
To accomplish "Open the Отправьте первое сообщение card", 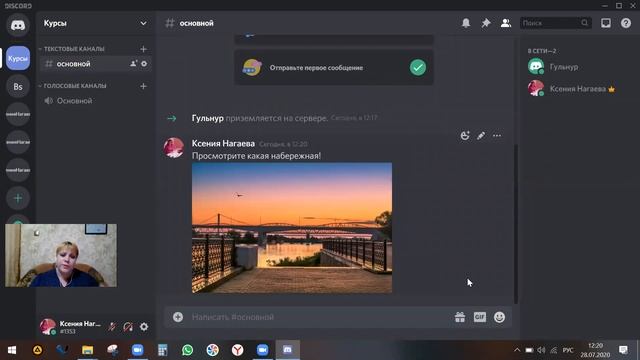I will [334, 68].
